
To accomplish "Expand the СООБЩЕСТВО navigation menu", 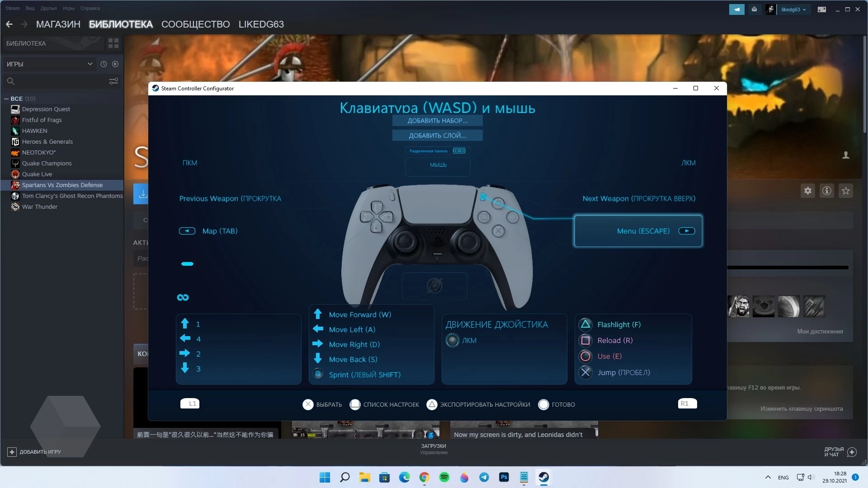I will [x=196, y=24].
